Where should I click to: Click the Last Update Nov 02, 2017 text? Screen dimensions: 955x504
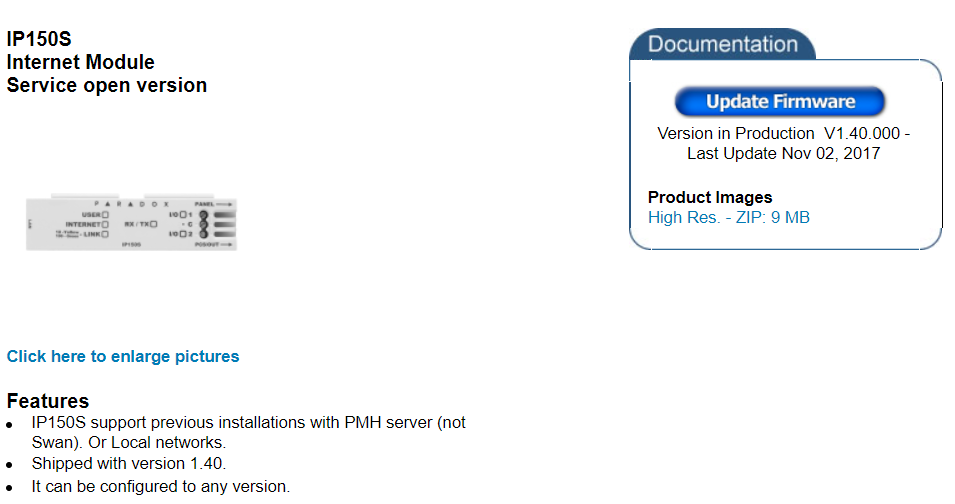coord(783,154)
